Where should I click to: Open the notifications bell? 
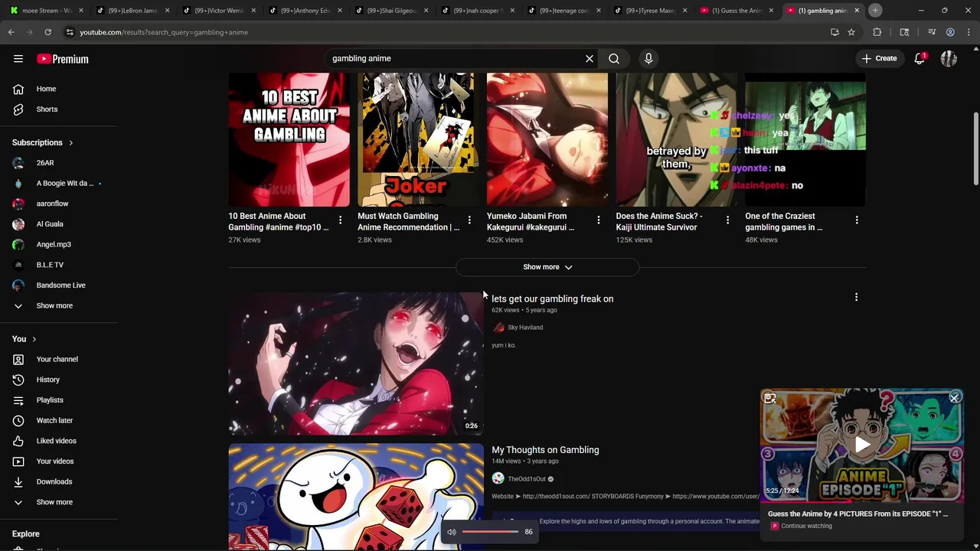pos(920,59)
